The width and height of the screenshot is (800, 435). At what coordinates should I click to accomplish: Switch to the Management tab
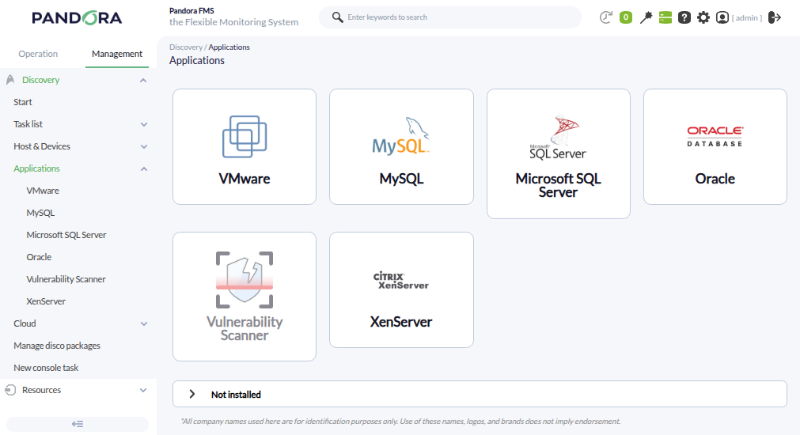[x=117, y=54]
